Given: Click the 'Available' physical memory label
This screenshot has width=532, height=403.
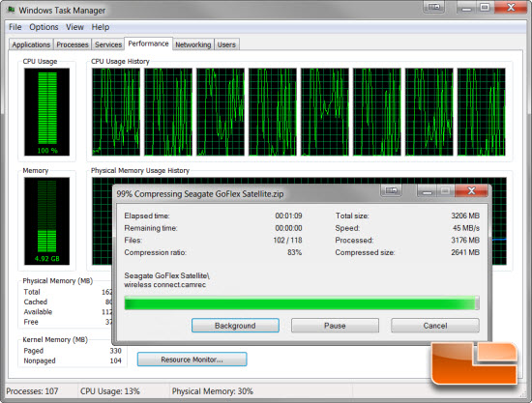Looking at the screenshot, I should (38, 312).
